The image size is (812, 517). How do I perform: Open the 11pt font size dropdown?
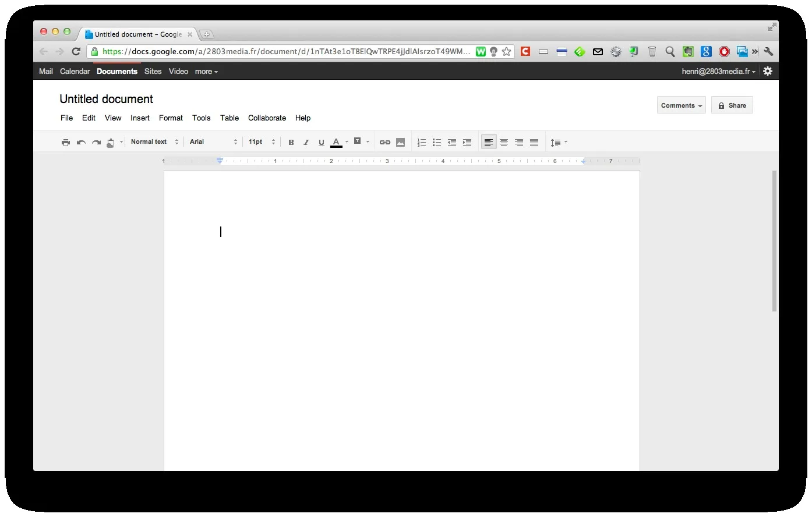click(262, 142)
